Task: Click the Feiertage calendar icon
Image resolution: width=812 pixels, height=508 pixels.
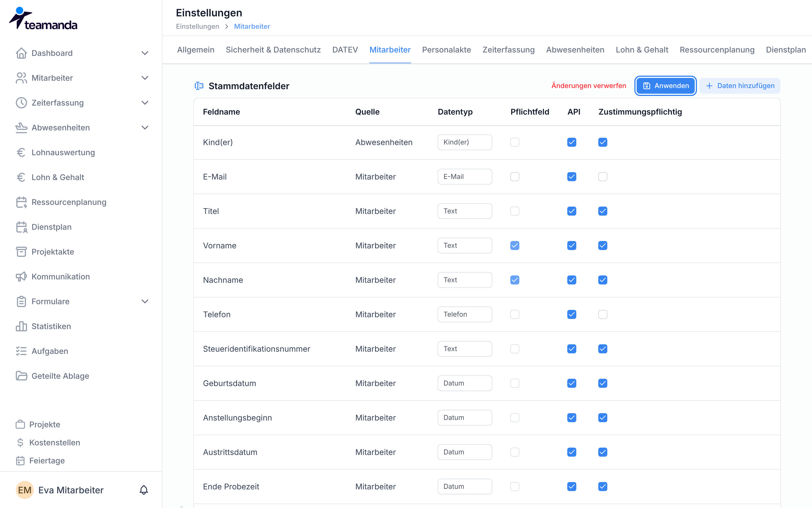Action: click(x=21, y=461)
